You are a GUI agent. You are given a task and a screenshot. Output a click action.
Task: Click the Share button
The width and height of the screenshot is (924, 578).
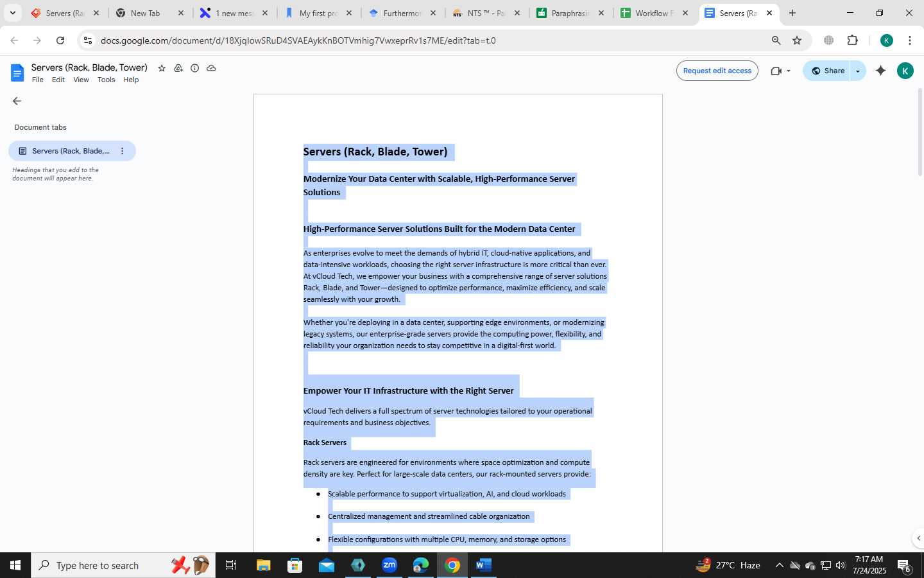[828, 71]
